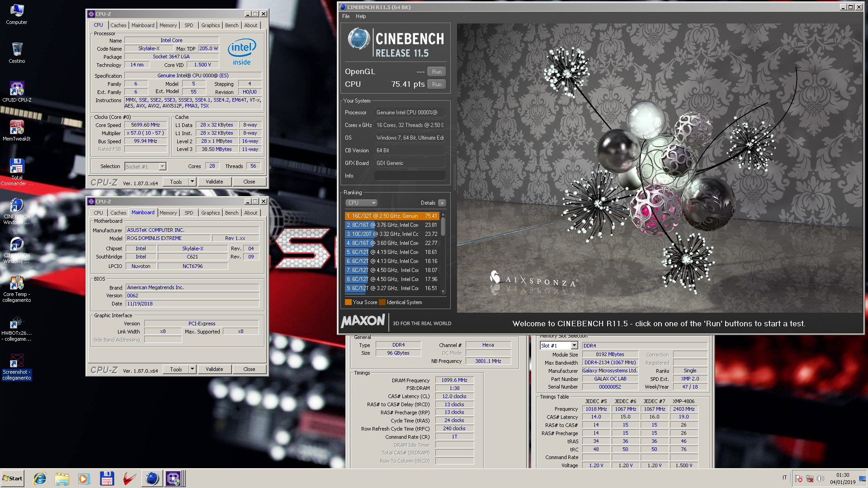Open the About tab in the bottom CPU-Z window

coord(251,213)
